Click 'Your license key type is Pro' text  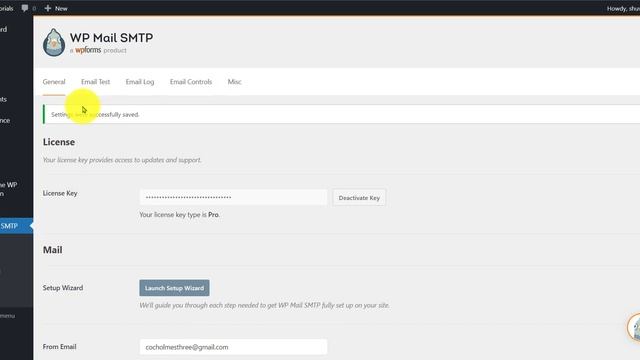pos(180,215)
